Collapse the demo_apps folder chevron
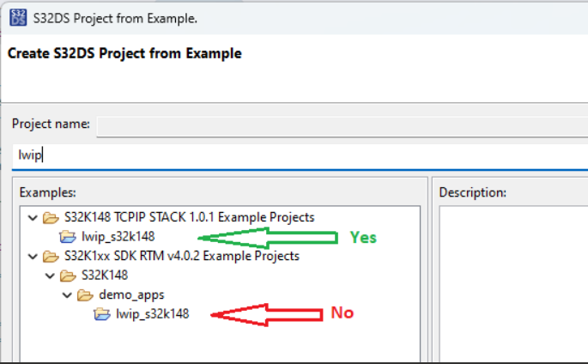Screen dimensions: 588x364 tap(67, 295)
